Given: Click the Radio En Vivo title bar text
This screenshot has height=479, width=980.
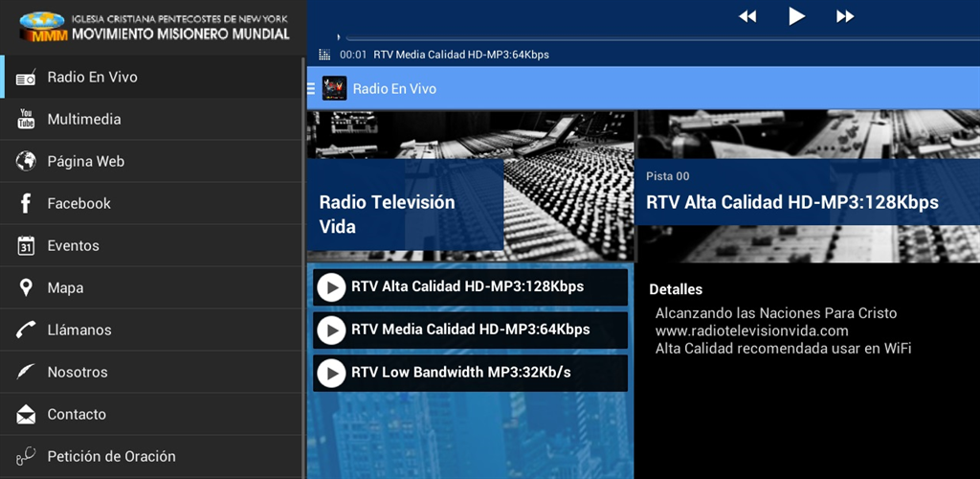Looking at the screenshot, I should pyautogui.click(x=394, y=89).
